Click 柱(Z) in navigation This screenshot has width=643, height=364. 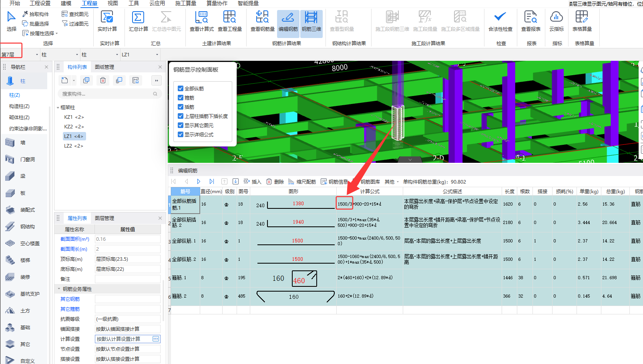click(14, 95)
